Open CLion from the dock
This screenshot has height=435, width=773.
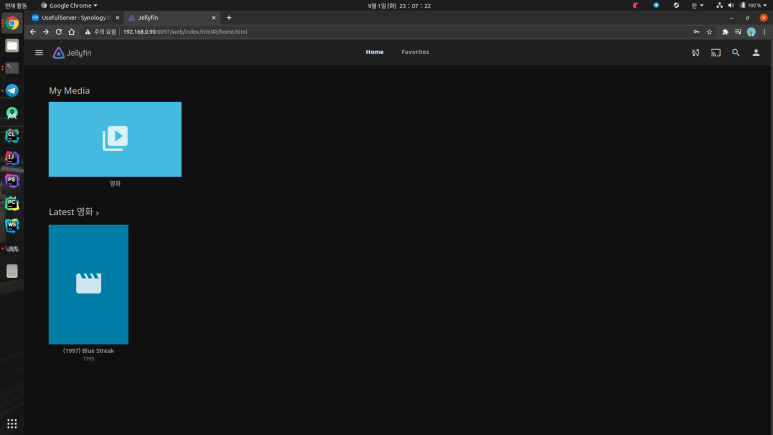[x=12, y=135]
